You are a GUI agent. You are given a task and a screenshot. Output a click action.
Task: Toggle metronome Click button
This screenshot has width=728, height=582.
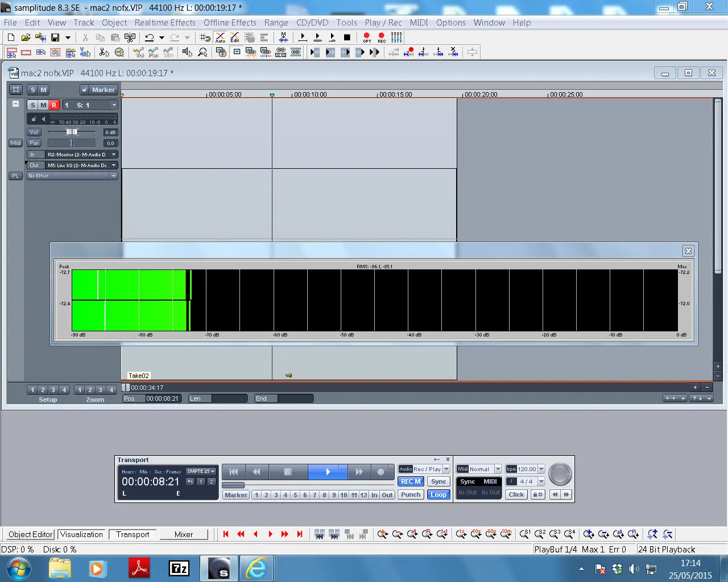point(516,495)
